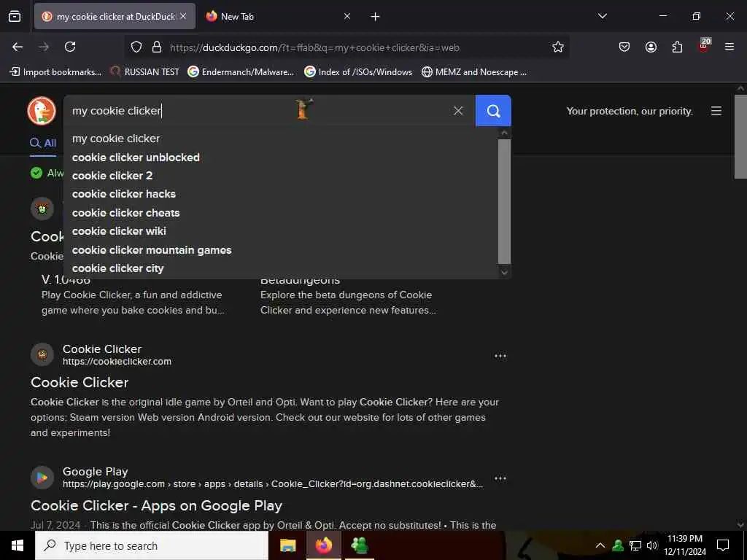Click the site padlock icon
This screenshot has width=747, height=560.
[x=157, y=47]
